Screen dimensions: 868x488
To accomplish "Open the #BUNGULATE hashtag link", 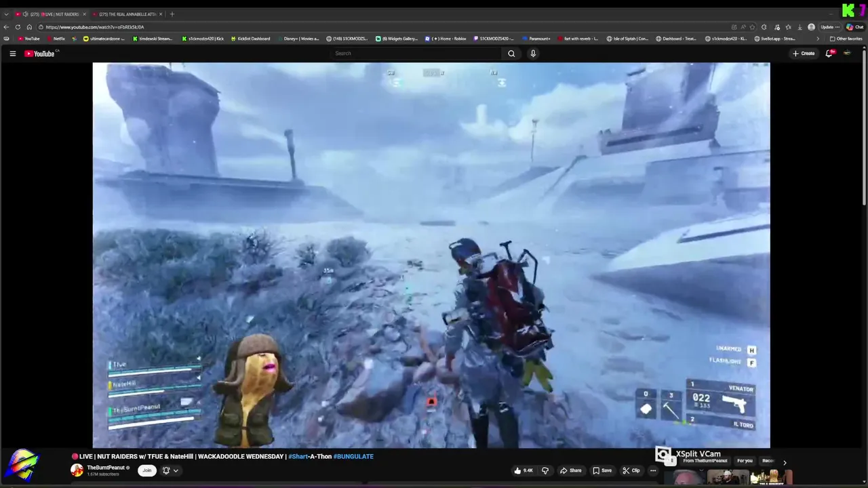I will click(x=353, y=456).
